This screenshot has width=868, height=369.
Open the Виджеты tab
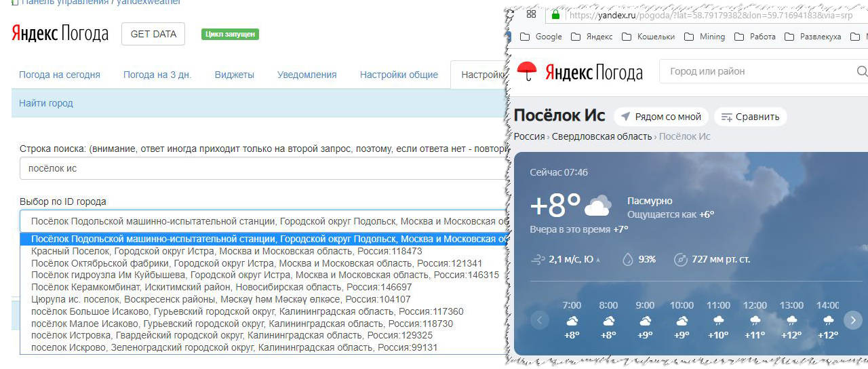235,75
